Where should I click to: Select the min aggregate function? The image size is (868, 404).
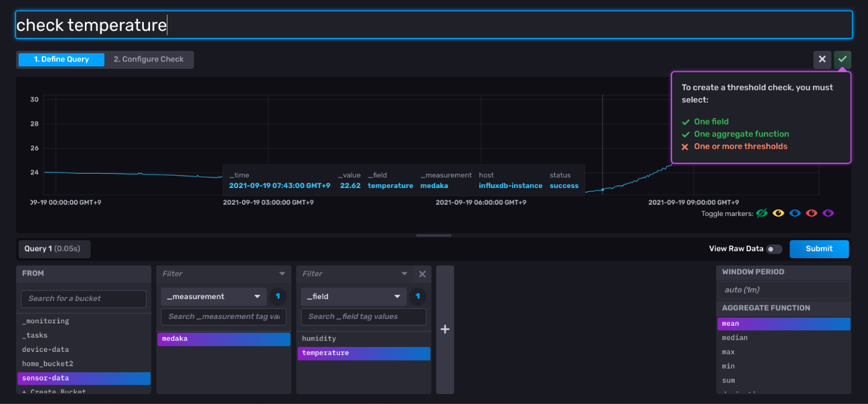click(784, 367)
